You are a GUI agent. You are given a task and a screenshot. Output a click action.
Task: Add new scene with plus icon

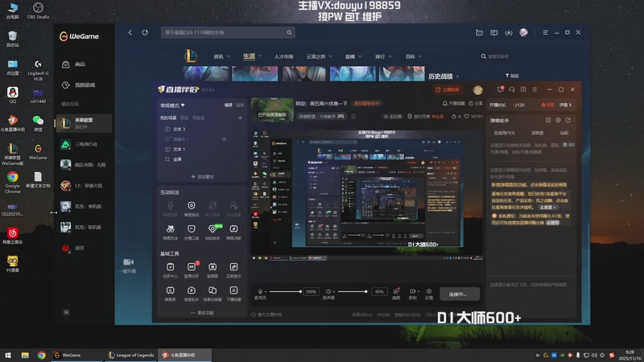(x=240, y=117)
